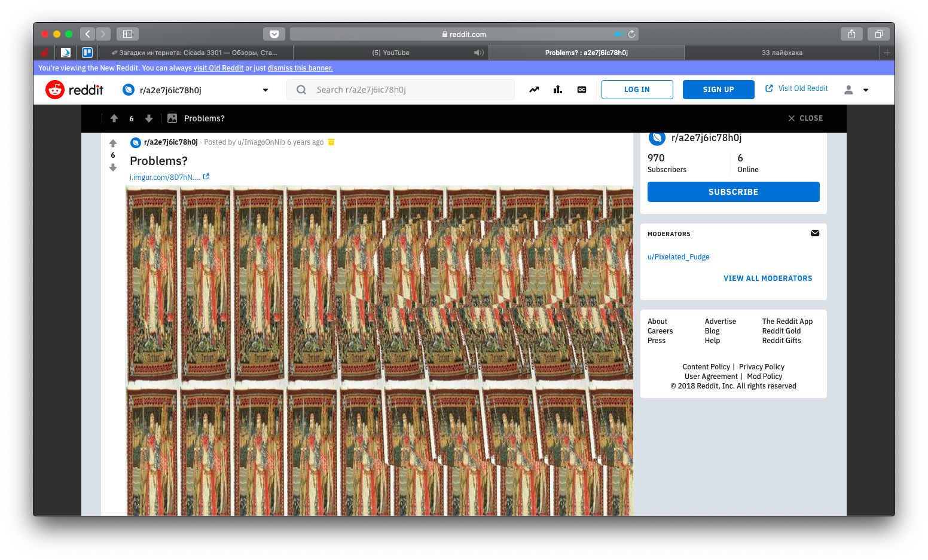Open the user account dropdown menu
This screenshot has height=560, width=928.
coord(856,90)
